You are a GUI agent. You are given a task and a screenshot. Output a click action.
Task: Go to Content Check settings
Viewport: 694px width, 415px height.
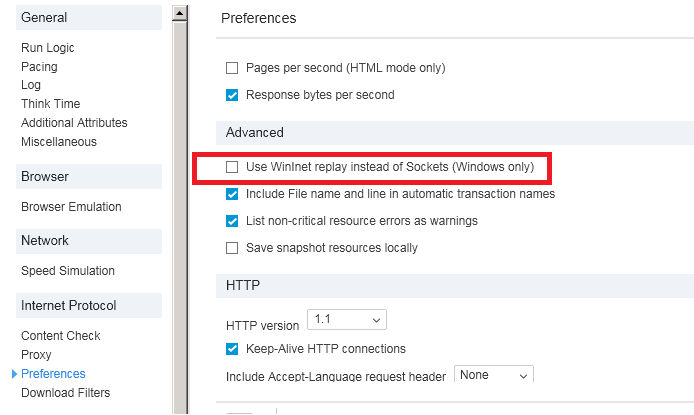pyautogui.click(x=61, y=336)
